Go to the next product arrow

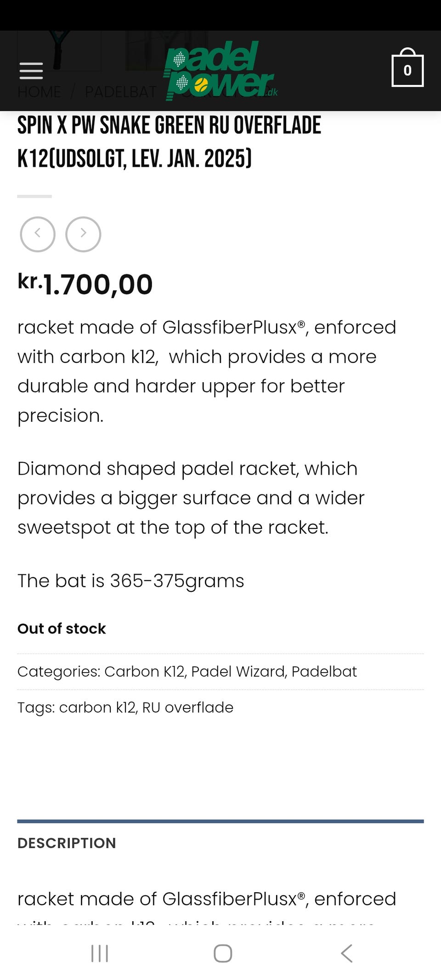(x=83, y=234)
